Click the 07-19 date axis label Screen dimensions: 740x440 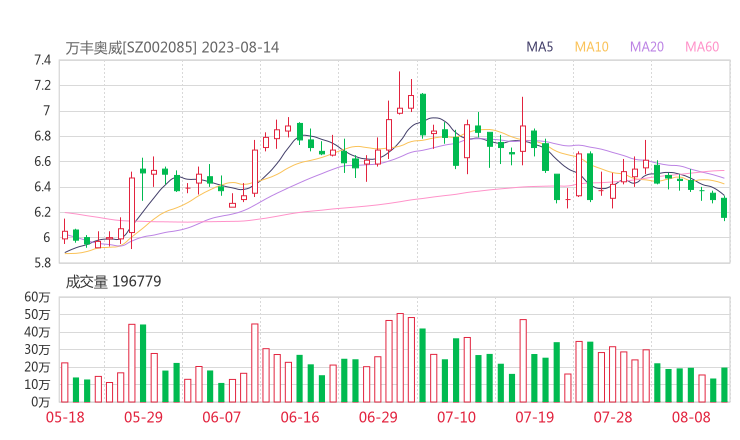point(535,417)
